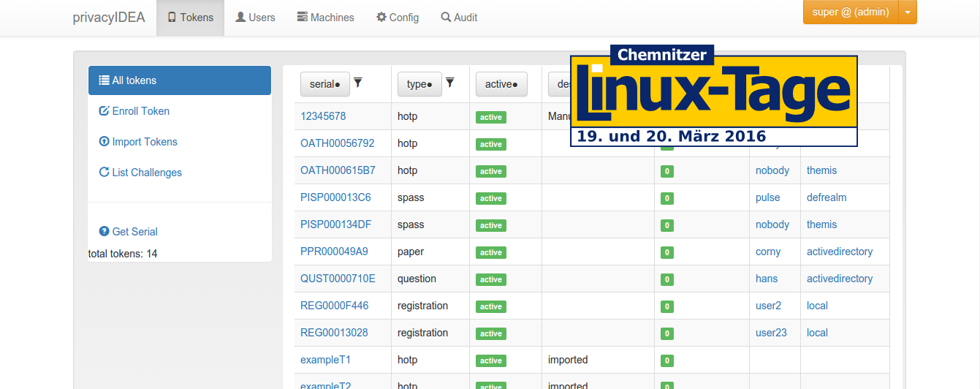Screen dimensions: 980x389
Task: Open the Audit tab
Action: point(459,18)
